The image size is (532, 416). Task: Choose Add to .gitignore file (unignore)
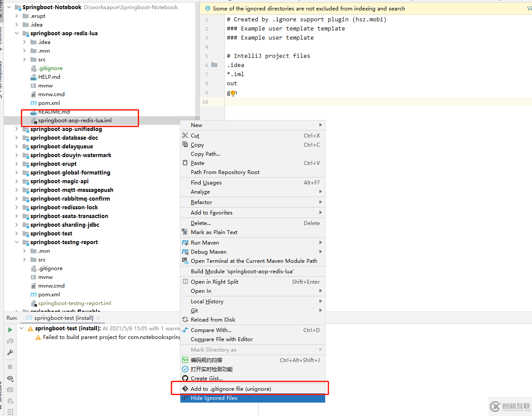click(253, 389)
